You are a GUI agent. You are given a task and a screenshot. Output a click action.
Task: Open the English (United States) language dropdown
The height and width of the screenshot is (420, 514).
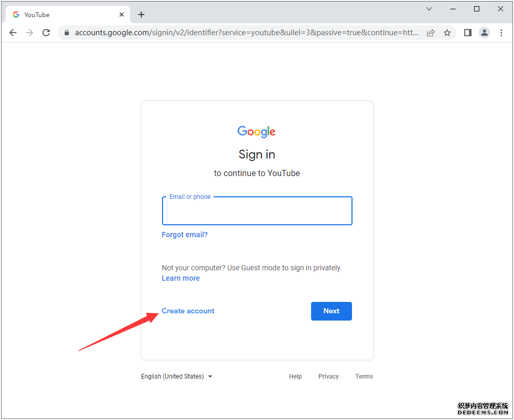pos(177,376)
